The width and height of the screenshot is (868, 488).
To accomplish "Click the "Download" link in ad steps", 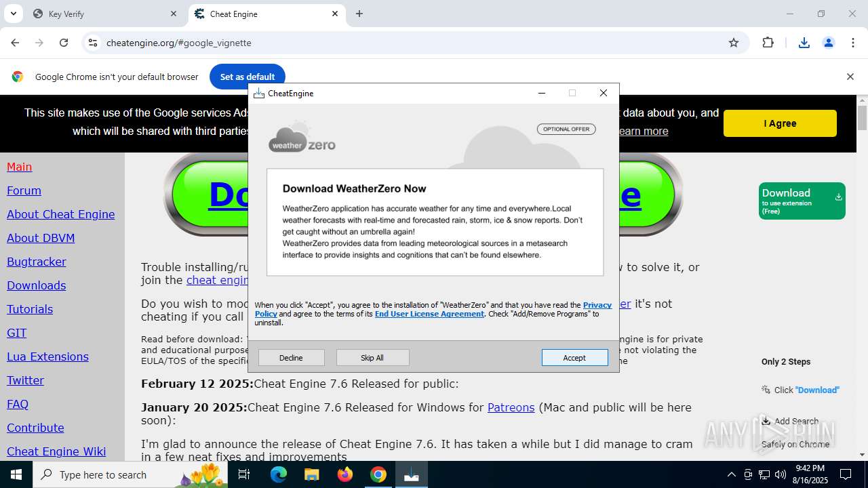I will pos(817,390).
